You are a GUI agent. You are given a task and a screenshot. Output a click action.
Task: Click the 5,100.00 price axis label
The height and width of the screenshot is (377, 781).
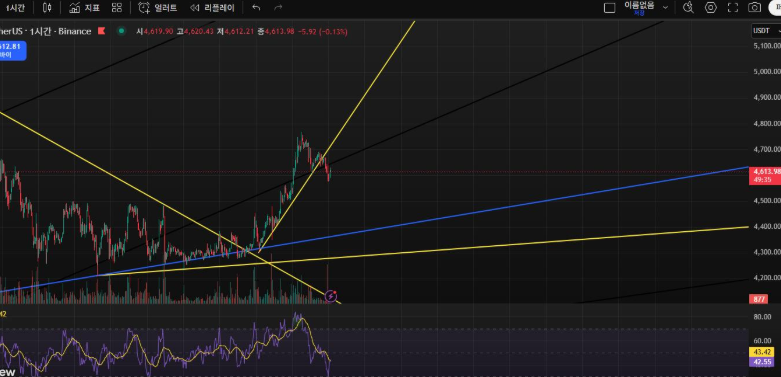(767, 46)
